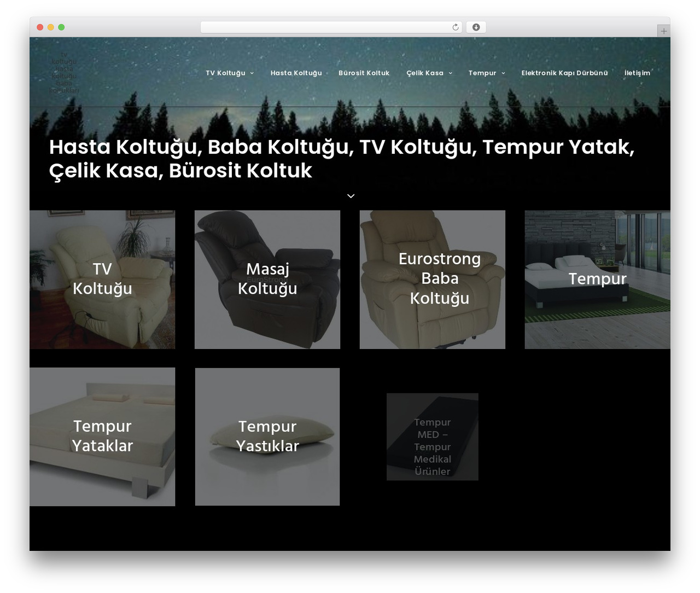The height and width of the screenshot is (593, 700).
Task: Click the main headline Hasta Koltuğu, Baba Koltuğu
Action: click(x=342, y=159)
